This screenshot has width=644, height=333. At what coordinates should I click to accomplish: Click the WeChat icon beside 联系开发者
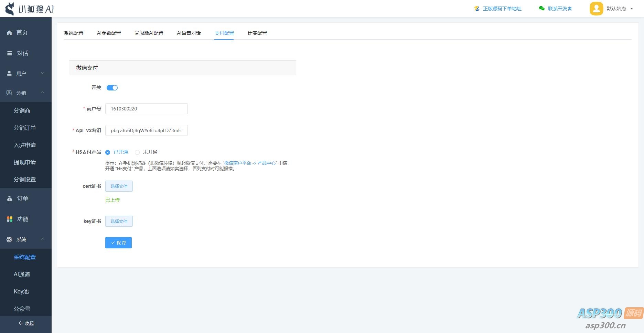541,9
